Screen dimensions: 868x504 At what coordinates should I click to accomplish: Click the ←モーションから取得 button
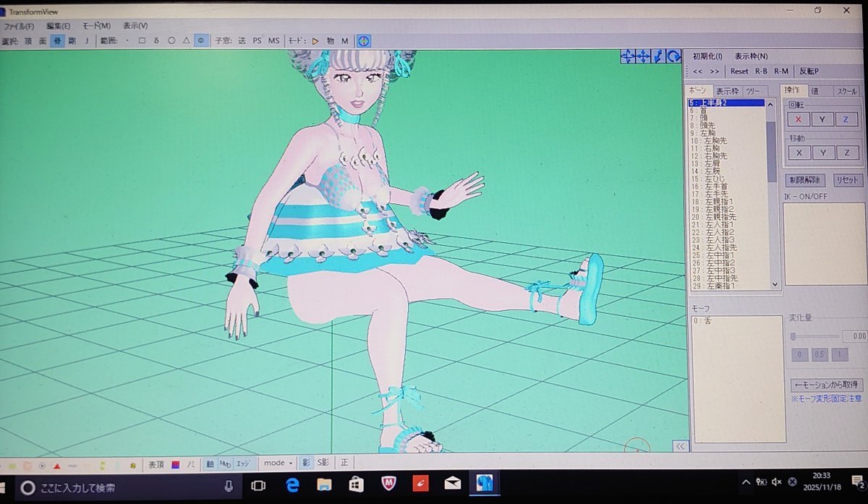tap(827, 385)
